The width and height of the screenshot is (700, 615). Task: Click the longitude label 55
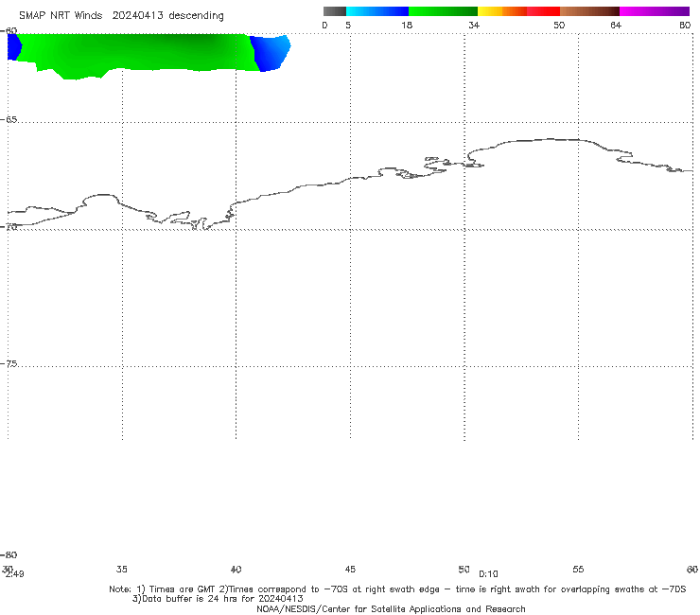click(x=578, y=569)
